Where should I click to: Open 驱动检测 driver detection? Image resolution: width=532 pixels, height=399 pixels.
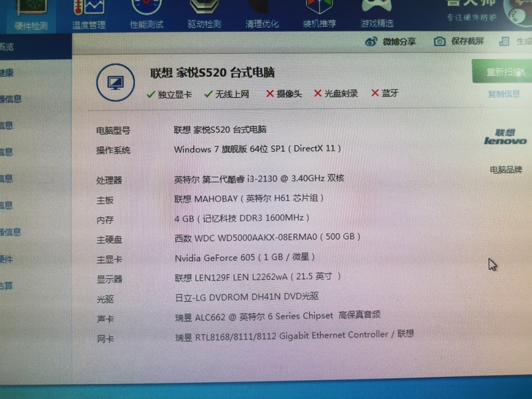click(205, 15)
